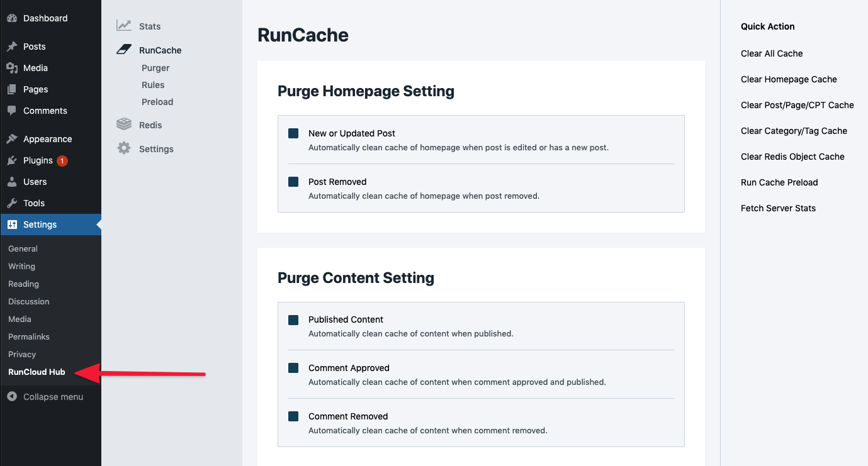Select Permalinks under Settings
Image resolution: width=868 pixels, height=466 pixels.
coord(29,336)
